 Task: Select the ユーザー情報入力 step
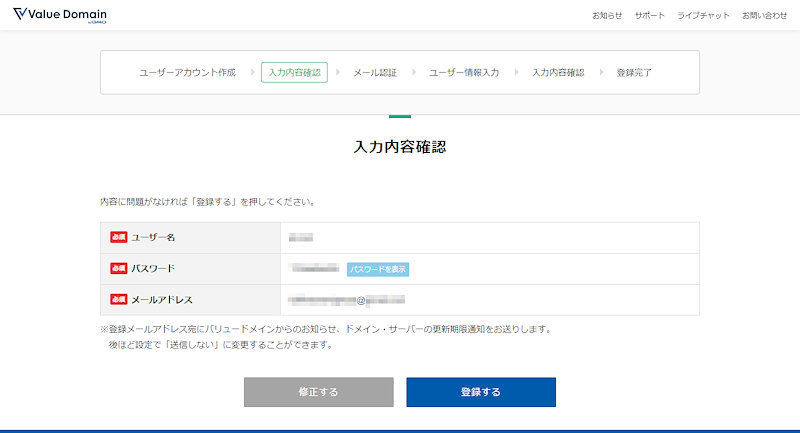pyautogui.click(x=464, y=73)
